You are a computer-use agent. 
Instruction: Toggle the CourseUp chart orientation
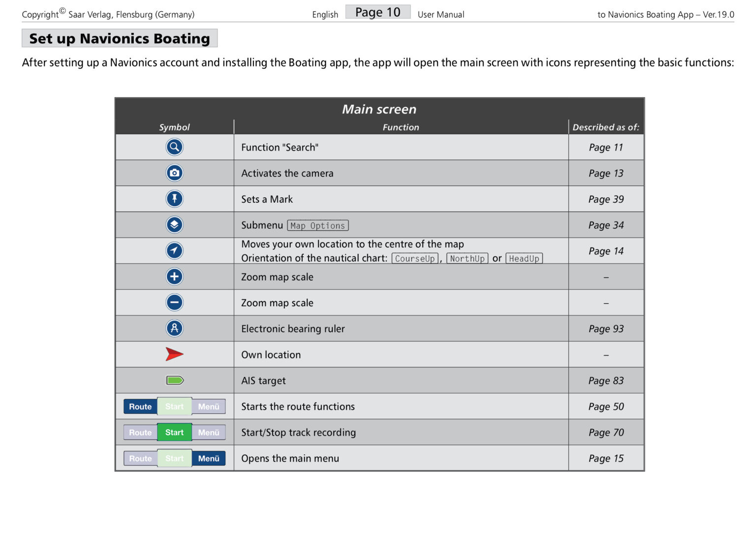(x=415, y=258)
